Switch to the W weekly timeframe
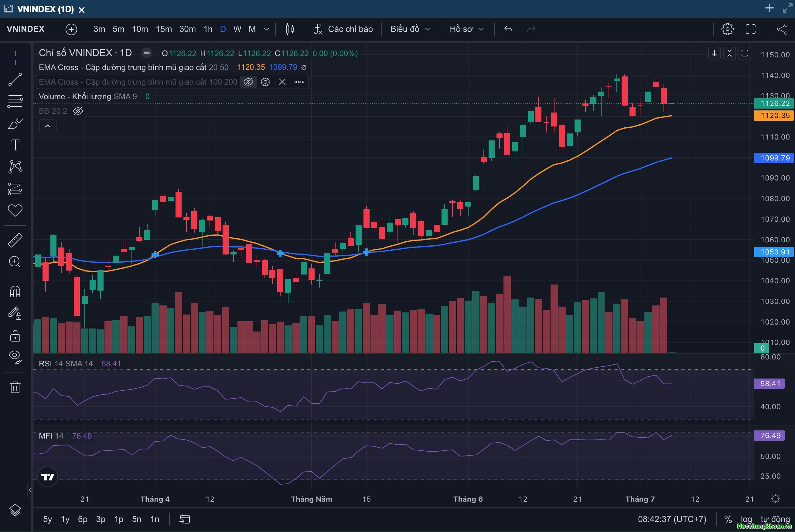The width and height of the screenshot is (795, 532). (x=237, y=29)
